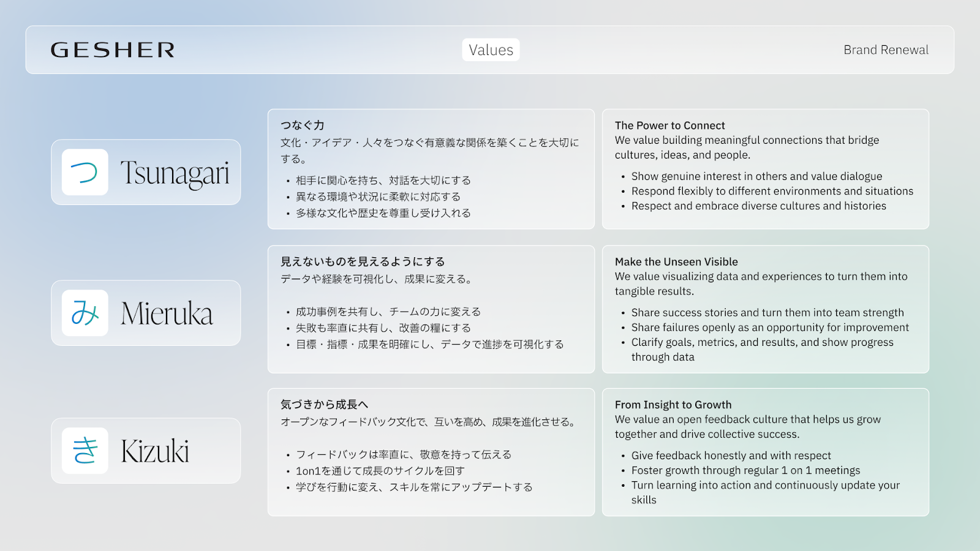Click bullet "目標・指標・成果を明確にし、データで進捗を可視化する"
Image resolution: width=980 pixels, height=551 pixels.
[430, 345]
